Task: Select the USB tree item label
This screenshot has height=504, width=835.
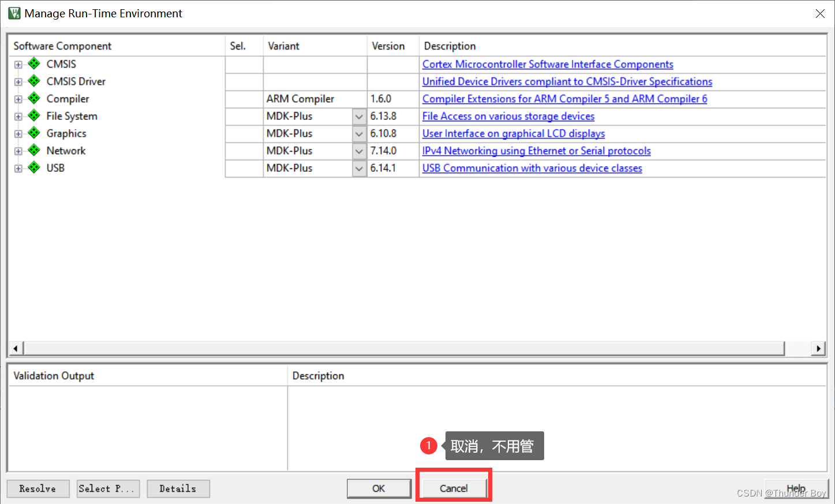Action: pyautogui.click(x=55, y=168)
